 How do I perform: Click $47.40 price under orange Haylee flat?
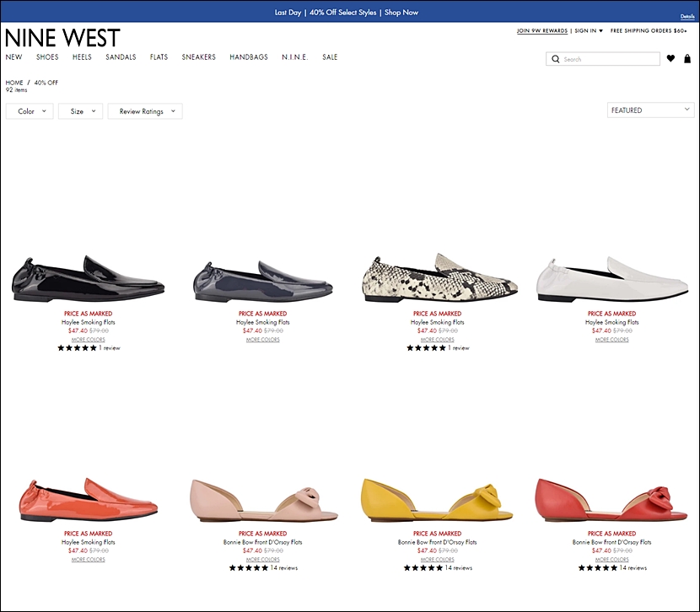pyautogui.click(x=78, y=550)
